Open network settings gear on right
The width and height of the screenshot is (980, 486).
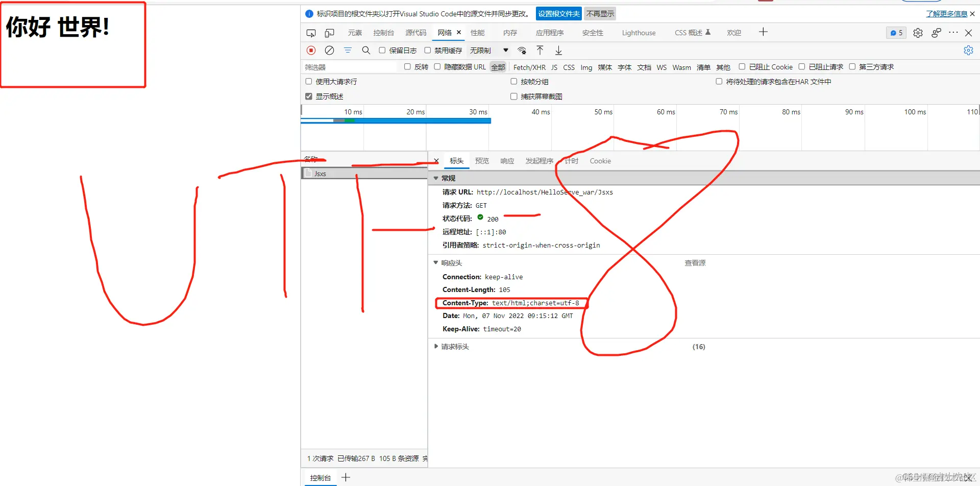click(x=968, y=51)
